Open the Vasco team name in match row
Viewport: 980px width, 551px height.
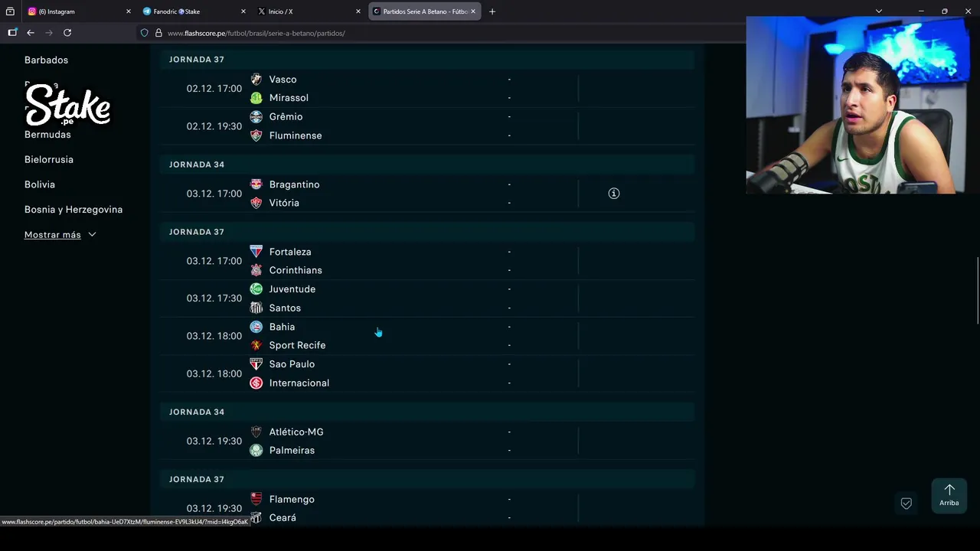click(283, 80)
